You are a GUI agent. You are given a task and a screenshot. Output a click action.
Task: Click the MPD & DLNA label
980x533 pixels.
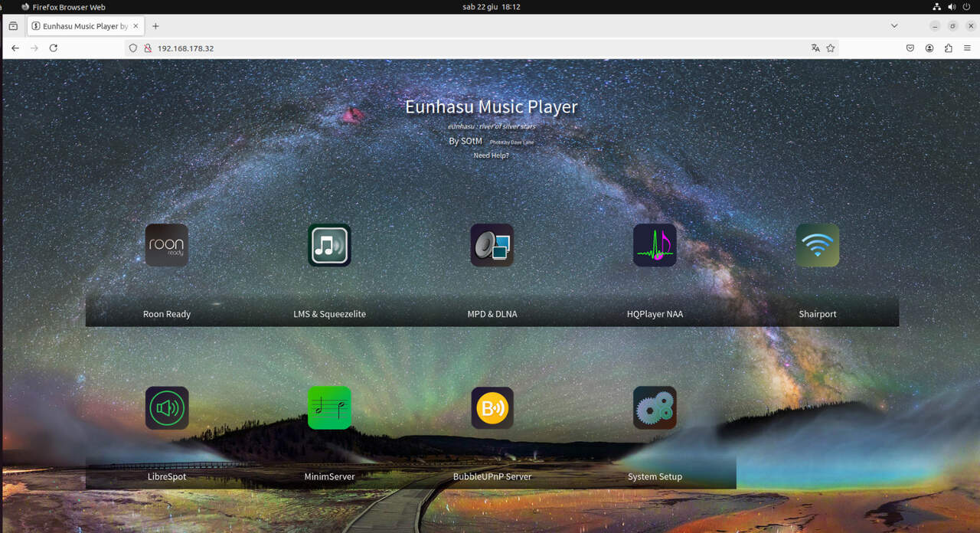[492, 314]
